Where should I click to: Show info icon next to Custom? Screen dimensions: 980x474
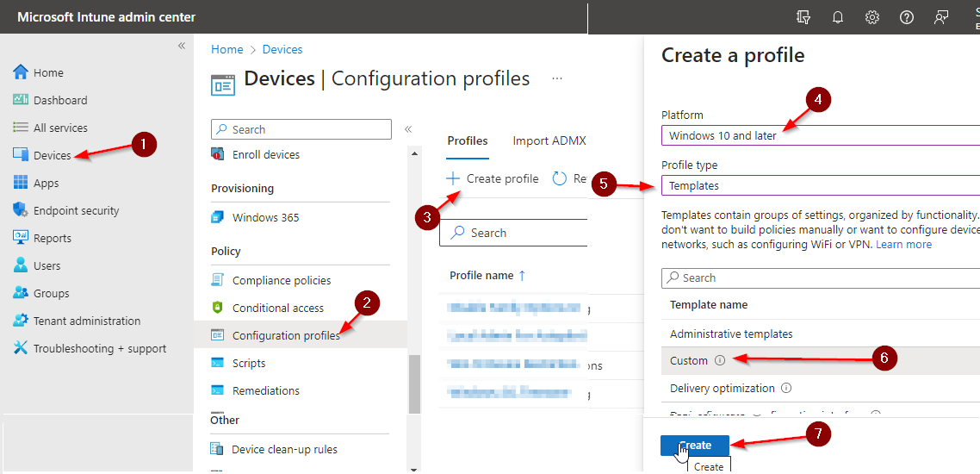[x=719, y=361]
